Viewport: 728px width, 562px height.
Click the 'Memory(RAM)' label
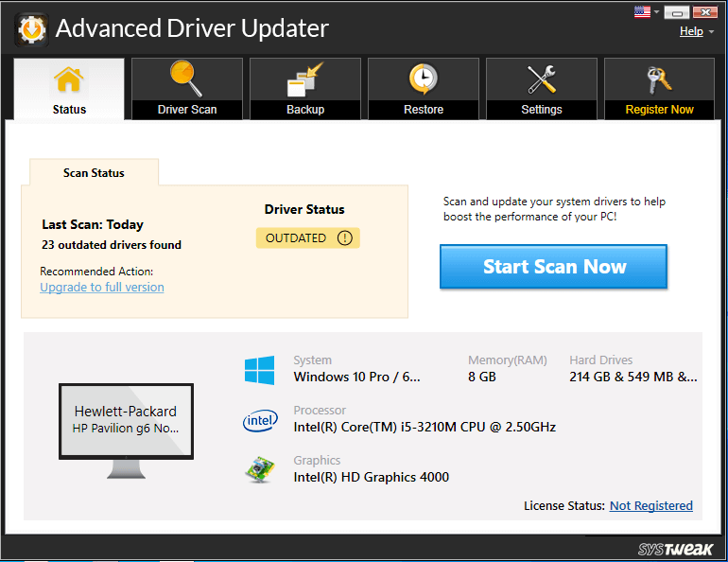[508, 360]
